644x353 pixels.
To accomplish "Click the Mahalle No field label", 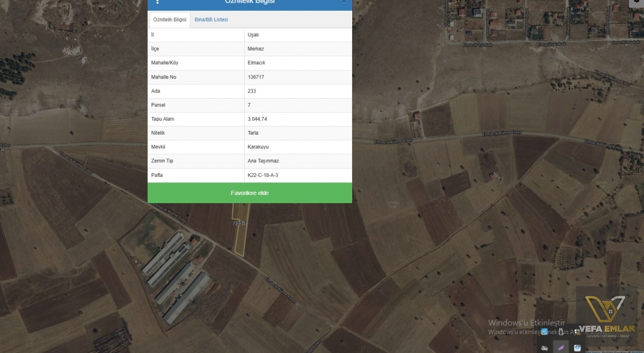I will pyautogui.click(x=164, y=77).
